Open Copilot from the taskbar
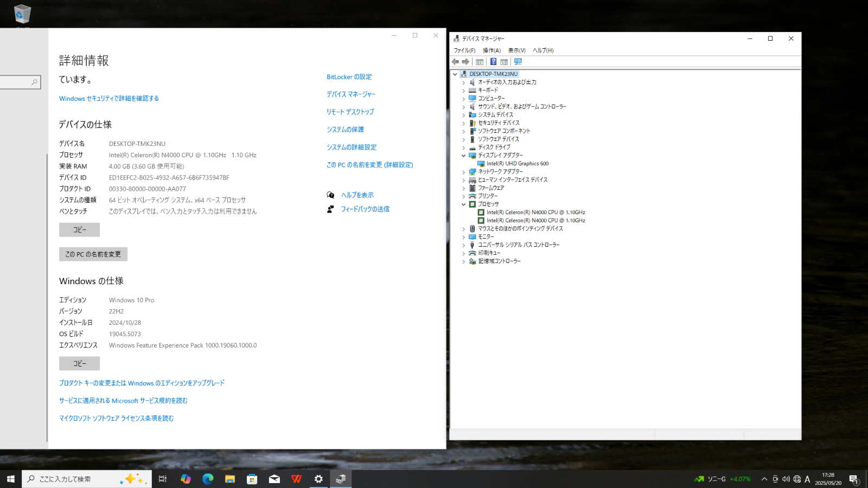 (x=186, y=479)
